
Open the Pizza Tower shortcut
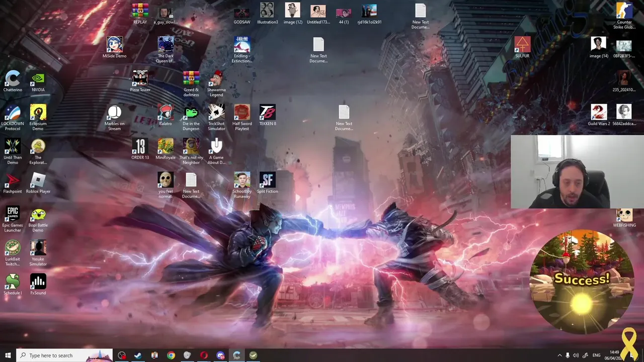tap(140, 81)
